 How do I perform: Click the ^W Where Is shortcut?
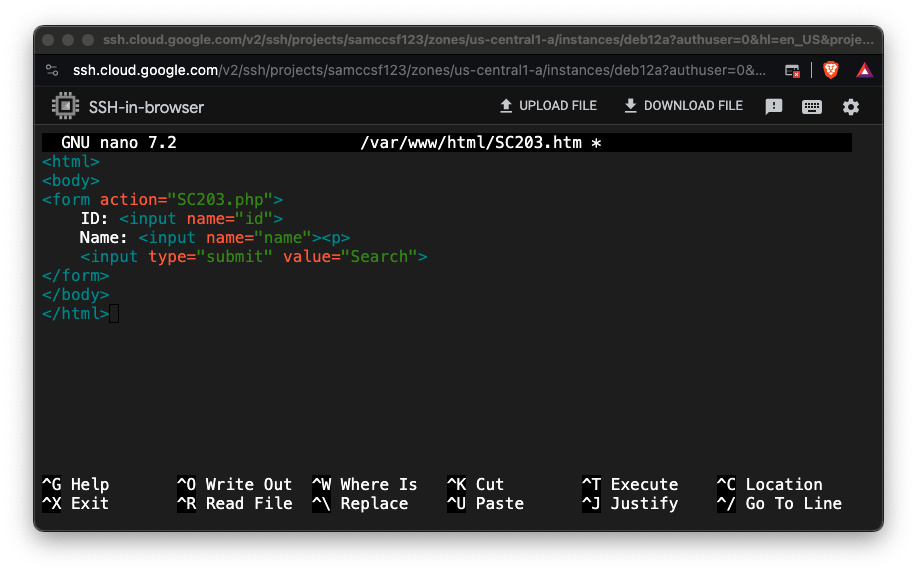pos(365,484)
